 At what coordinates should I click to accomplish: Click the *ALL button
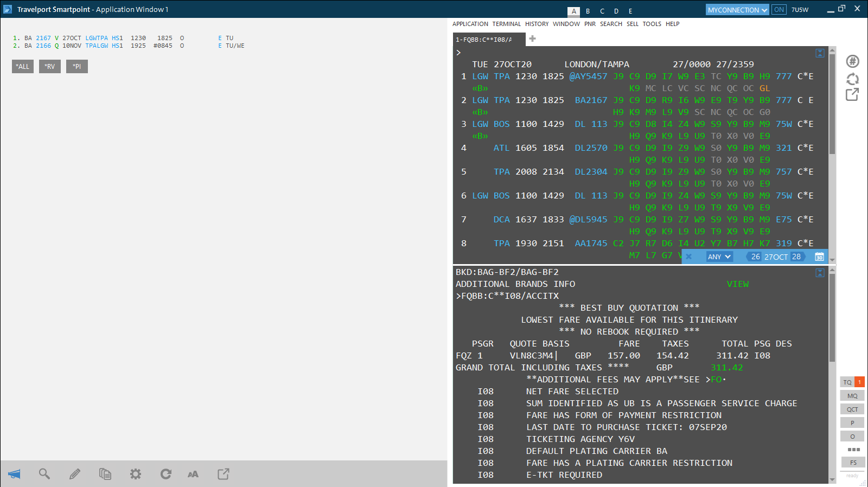tap(23, 66)
